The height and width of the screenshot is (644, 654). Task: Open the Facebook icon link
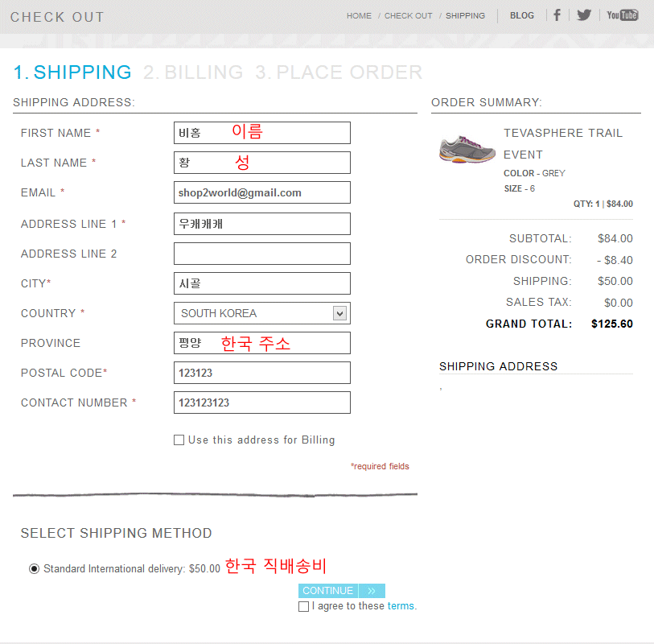coord(557,15)
